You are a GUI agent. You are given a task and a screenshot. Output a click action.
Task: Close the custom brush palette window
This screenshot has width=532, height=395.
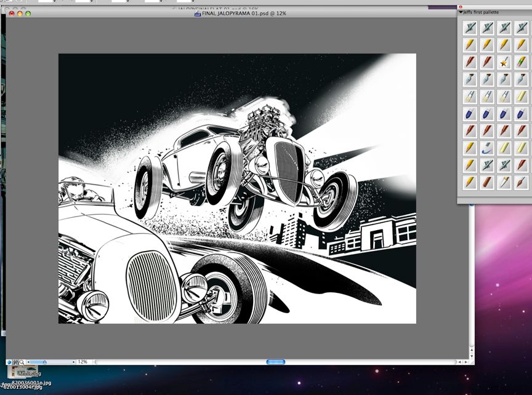coord(461,7)
